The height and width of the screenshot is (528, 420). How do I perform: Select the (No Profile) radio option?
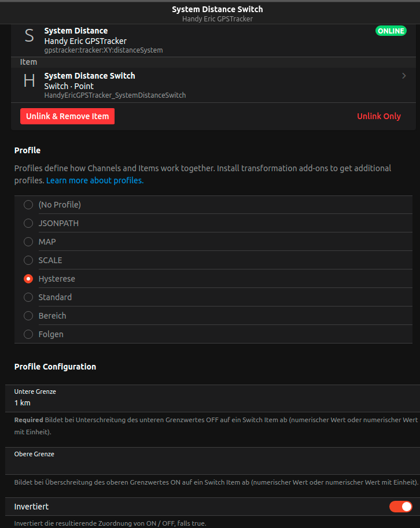coord(28,205)
